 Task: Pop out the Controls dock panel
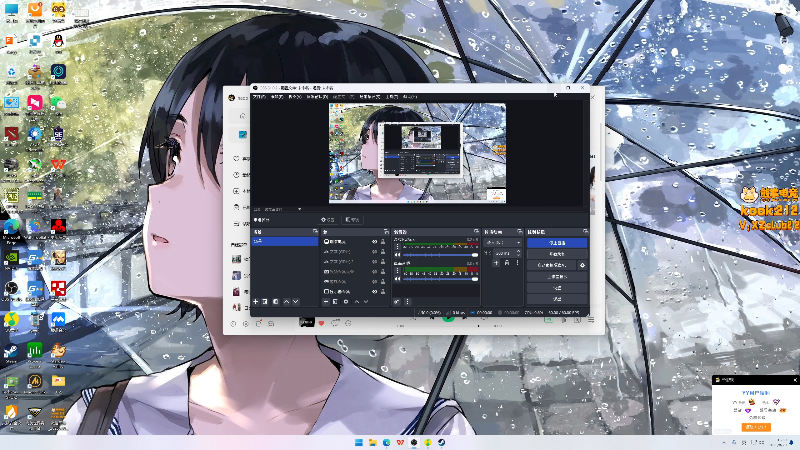coord(586,231)
